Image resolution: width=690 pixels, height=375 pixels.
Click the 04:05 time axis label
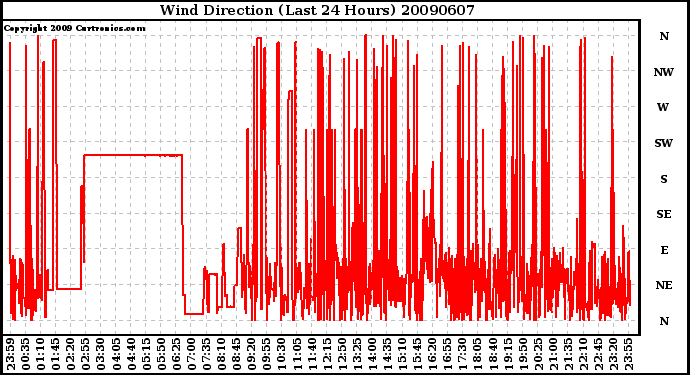click(x=116, y=354)
